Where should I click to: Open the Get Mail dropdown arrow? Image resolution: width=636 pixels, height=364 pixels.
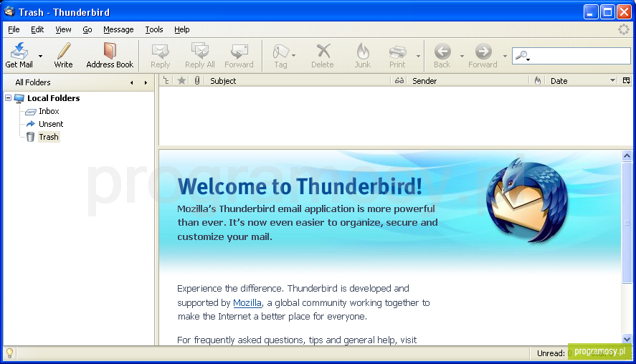pos(41,56)
